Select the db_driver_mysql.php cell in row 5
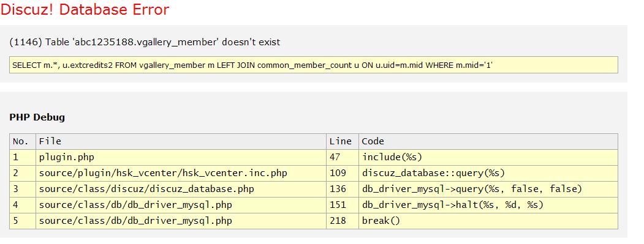Screen dimensions: 644x244 181,221
